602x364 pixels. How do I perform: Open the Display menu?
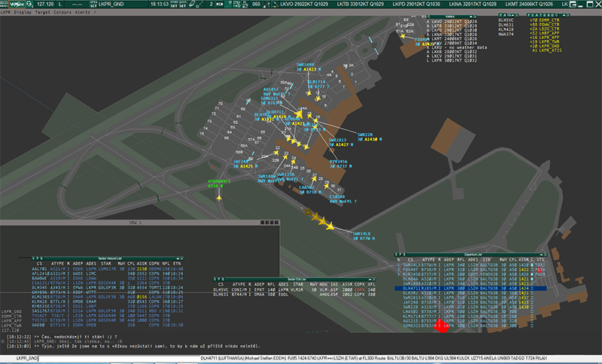coord(23,12)
